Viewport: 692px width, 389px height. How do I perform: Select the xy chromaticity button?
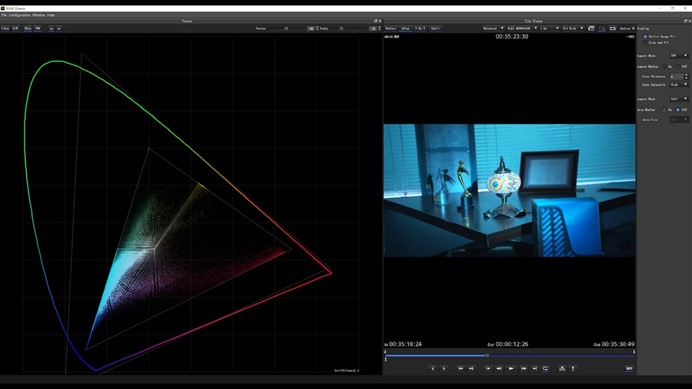tap(52, 29)
